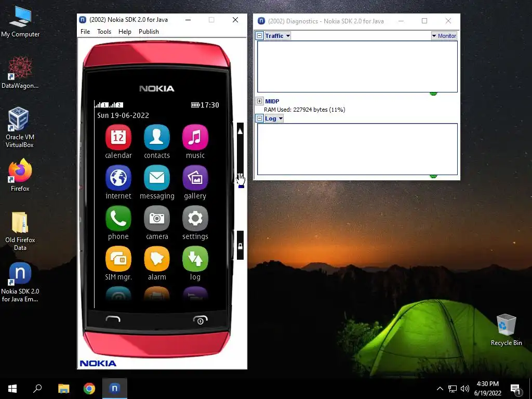Launch Chrome from the taskbar
The height and width of the screenshot is (399, 532).
tap(89, 389)
